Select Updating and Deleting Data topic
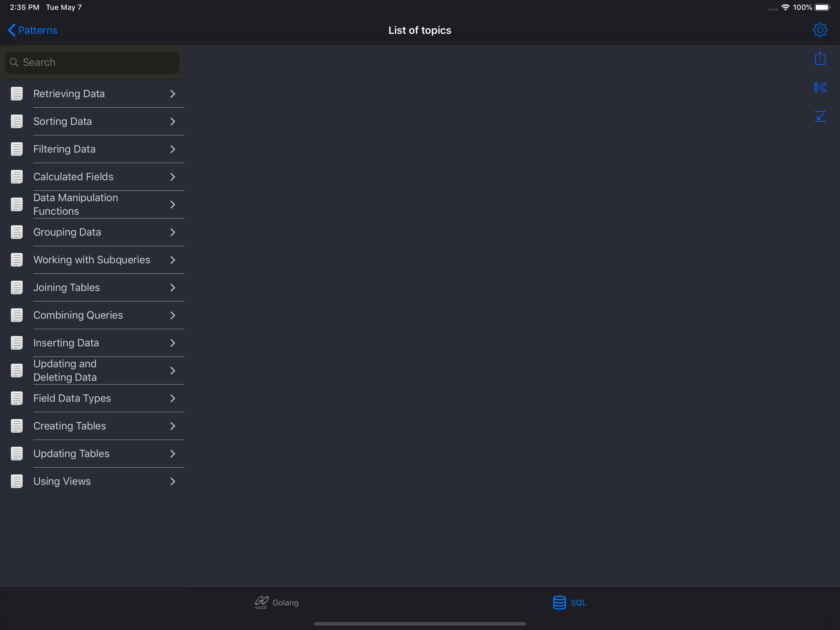The height and width of the screenshot is (630, 840). pos(65,370)
